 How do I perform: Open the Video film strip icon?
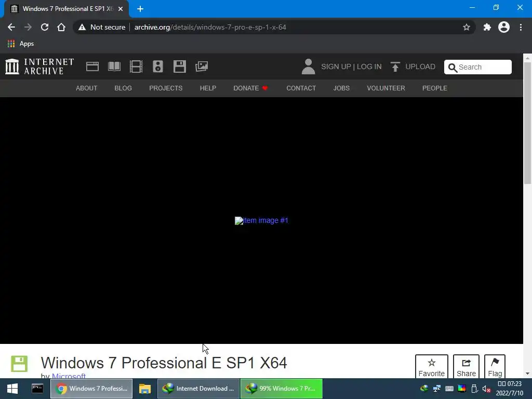[x=136, y=66]
